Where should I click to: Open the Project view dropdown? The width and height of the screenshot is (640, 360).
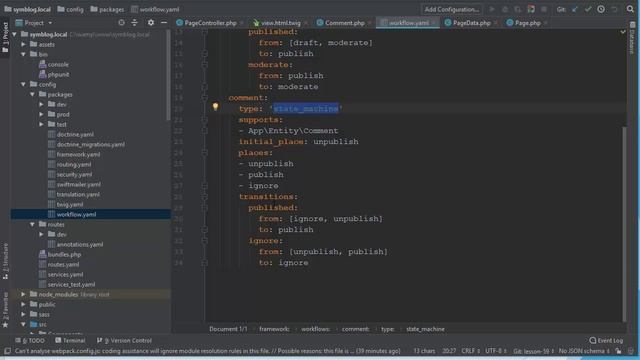pyautogui.click(x=34, y=23)
